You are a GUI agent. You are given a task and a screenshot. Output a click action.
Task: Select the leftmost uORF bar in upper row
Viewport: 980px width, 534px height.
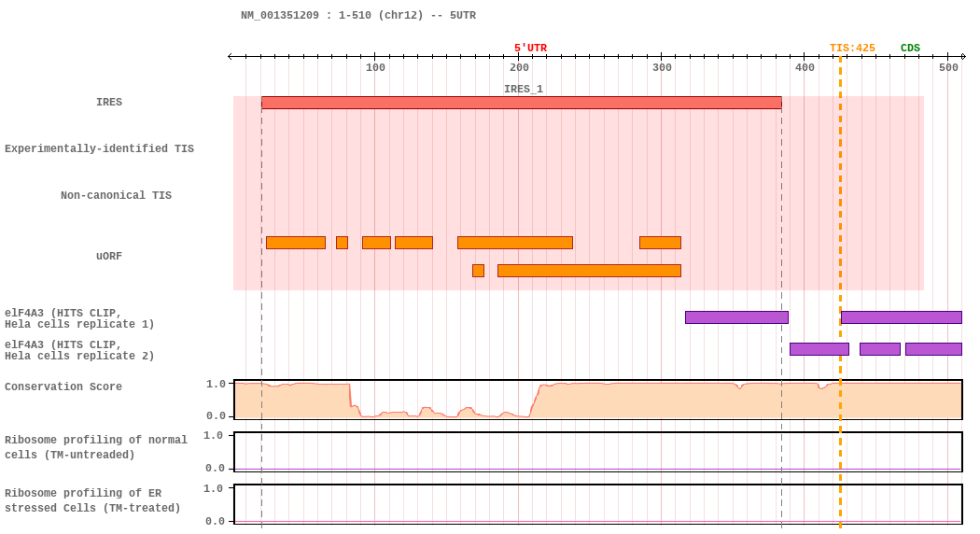coord(295,243)
